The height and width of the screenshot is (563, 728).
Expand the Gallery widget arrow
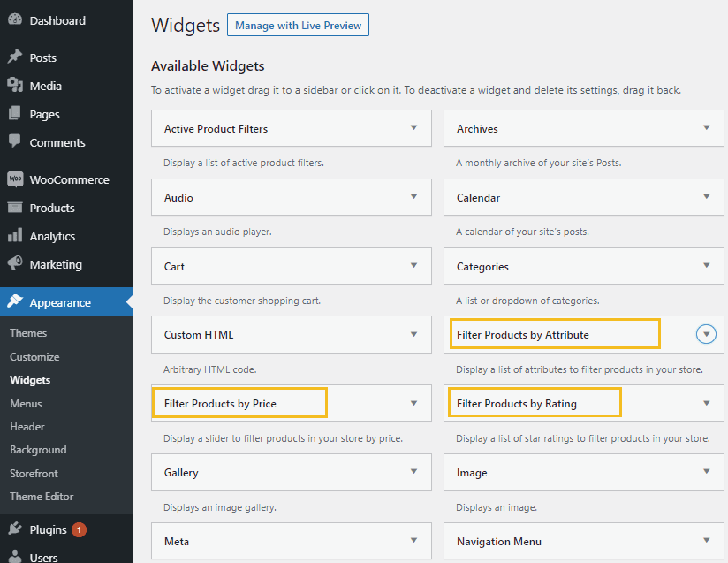tap(413, 471)
